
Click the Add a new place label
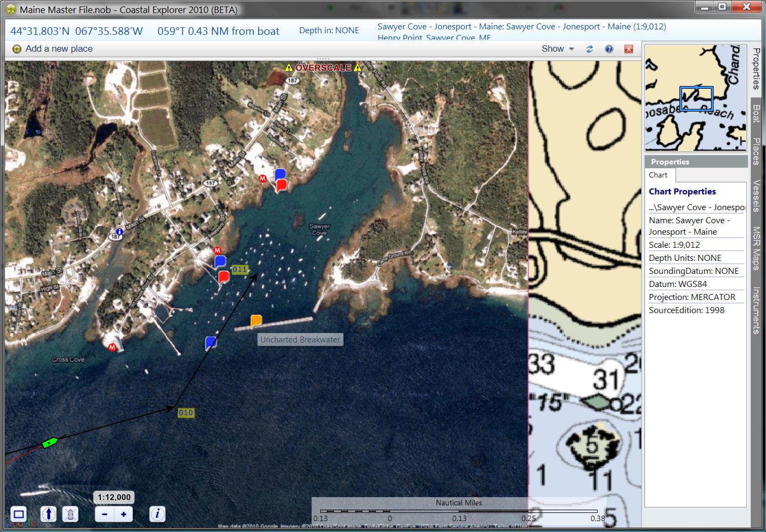click(x=59, y=49)
